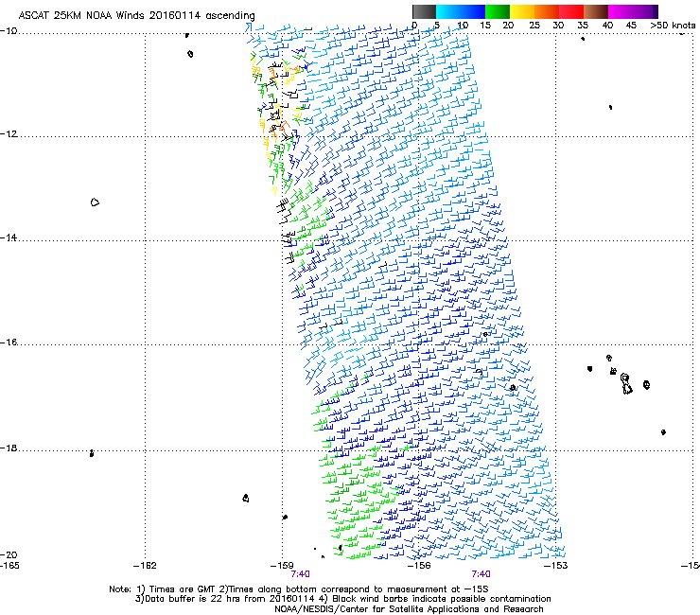700x615 pixels.
Task: Click the title text 'ASCAT 25KM NOAA Winds 20160114 ascending'
Action: pyautogui.click(x=136, y=16)
